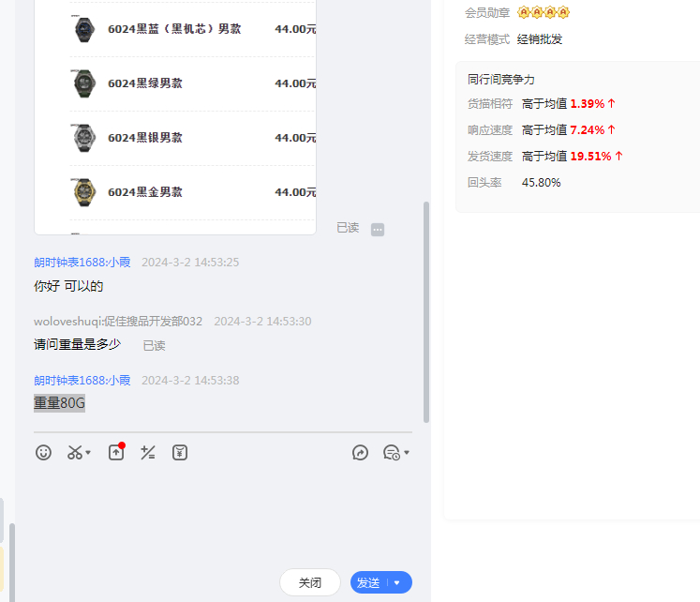Click the 已读 status beside 请问重量是多少
This screenshot has height=602, width=700.
[x=154, y=346]
